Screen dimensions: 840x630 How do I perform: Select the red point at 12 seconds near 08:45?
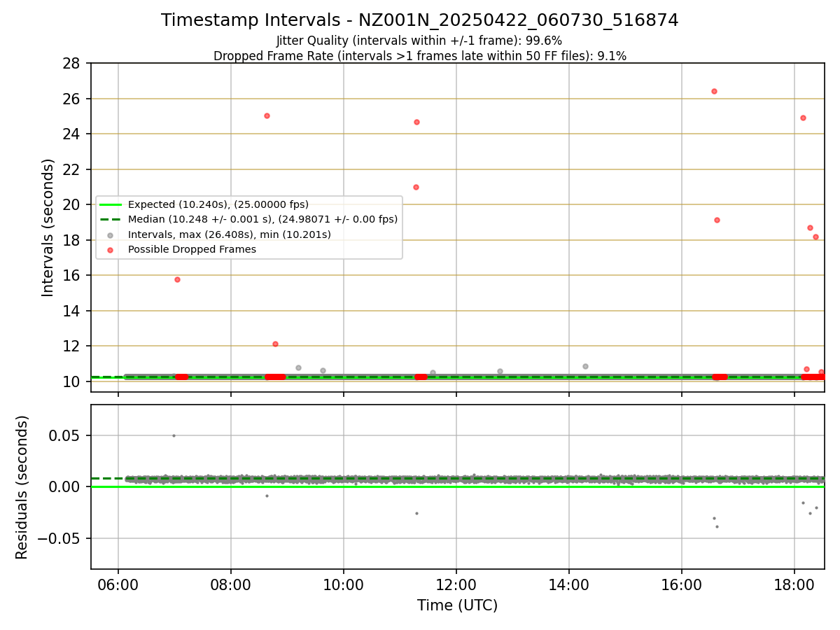point(275,344)
